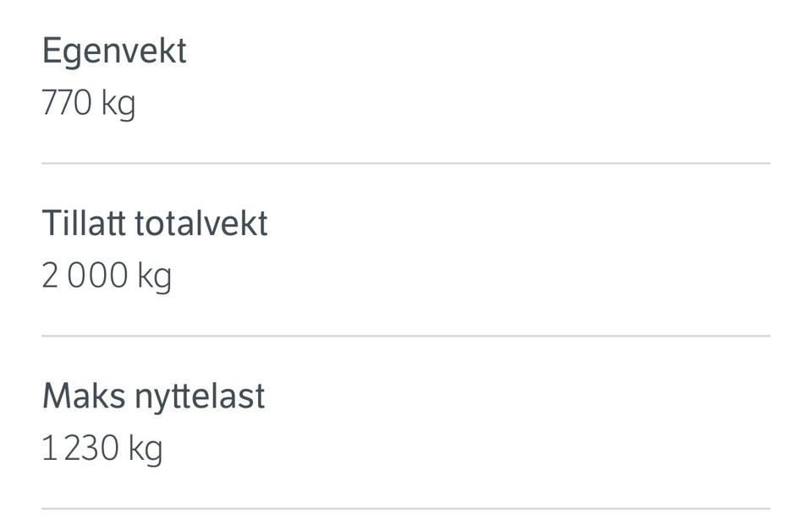Open the Tillatt totalvekt 2 000 kg row
The height and width of the screenshot is (525, 812).
tap(406, 250)
